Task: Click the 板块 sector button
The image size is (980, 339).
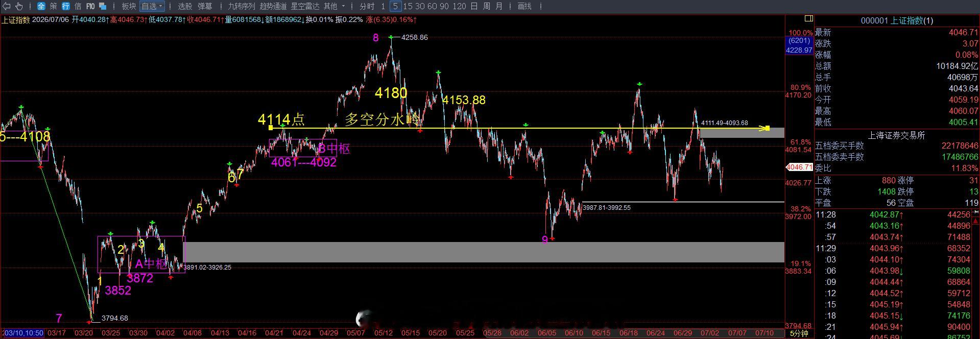Action: point(129,6)
